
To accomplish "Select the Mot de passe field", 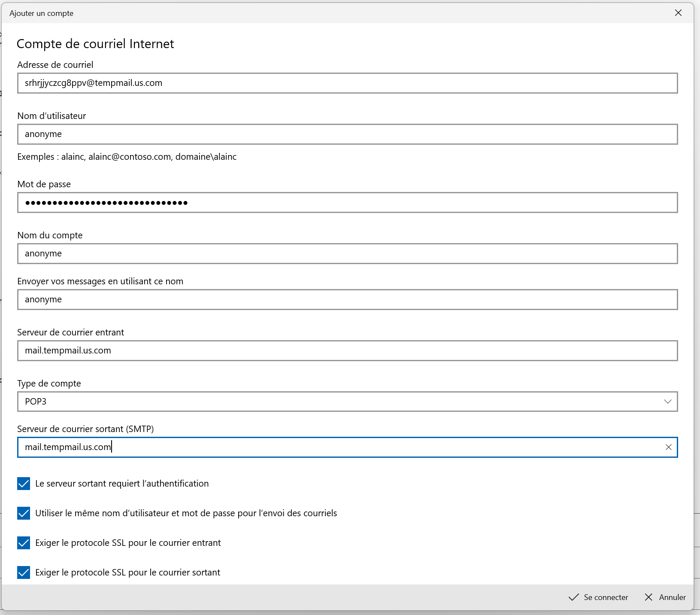I will 347,202.
